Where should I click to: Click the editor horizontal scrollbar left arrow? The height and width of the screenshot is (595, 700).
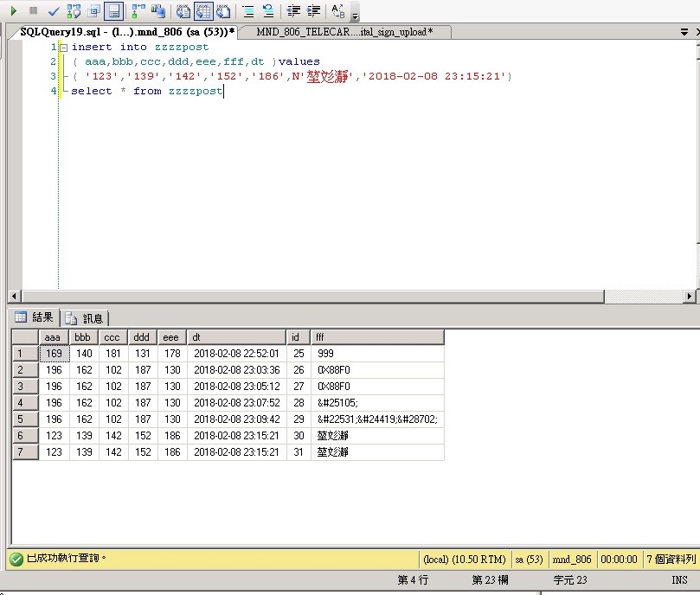click(15, 296)
